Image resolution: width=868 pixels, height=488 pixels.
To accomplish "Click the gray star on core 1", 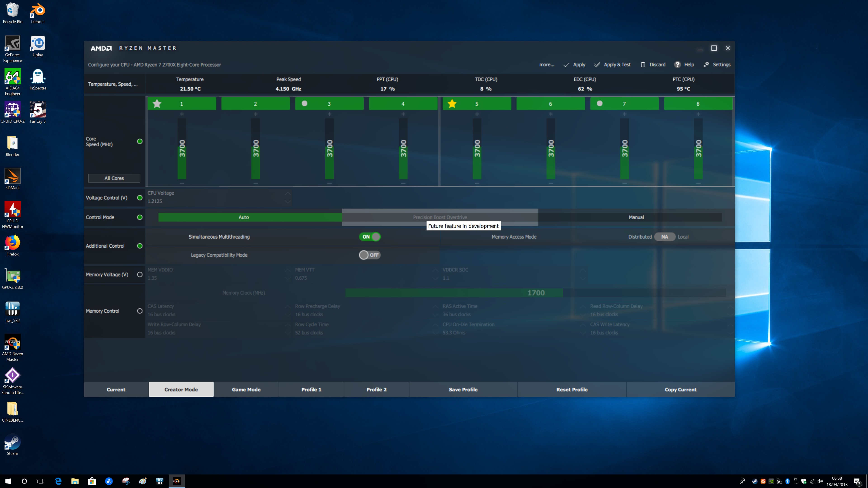I will (x=157, y=104).
